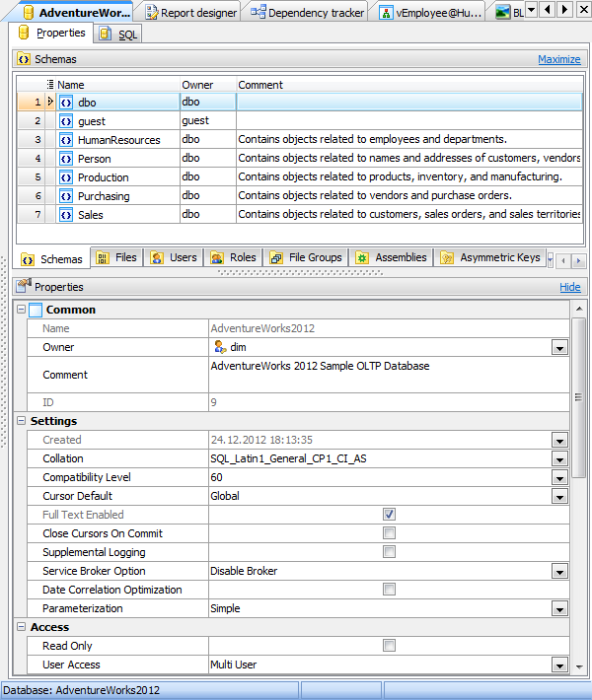
Task: Click the schema icon in the HumanResources row
Action: pos(66,140)
